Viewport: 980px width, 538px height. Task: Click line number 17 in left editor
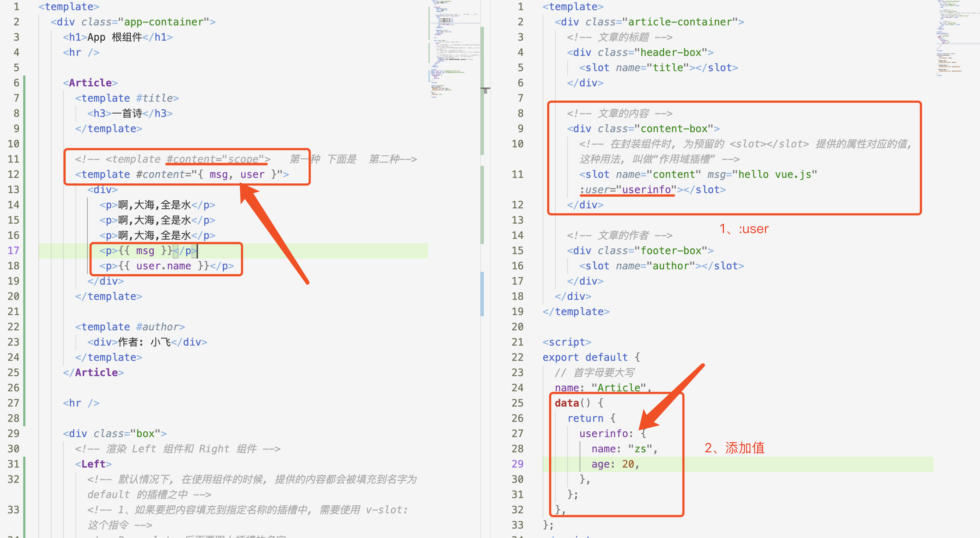click(x=13, y=250)
